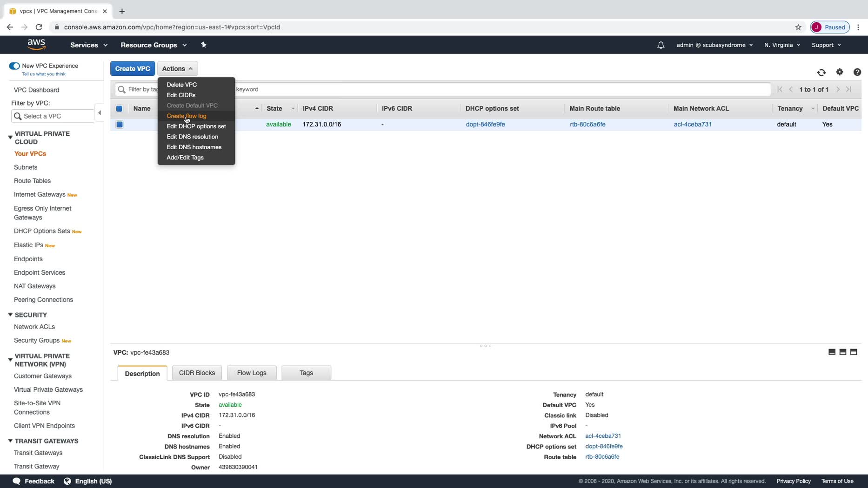Switch to the Flow Logs tab
The image size is (868, 488).
pyautogui.click(x=252, y=373)
